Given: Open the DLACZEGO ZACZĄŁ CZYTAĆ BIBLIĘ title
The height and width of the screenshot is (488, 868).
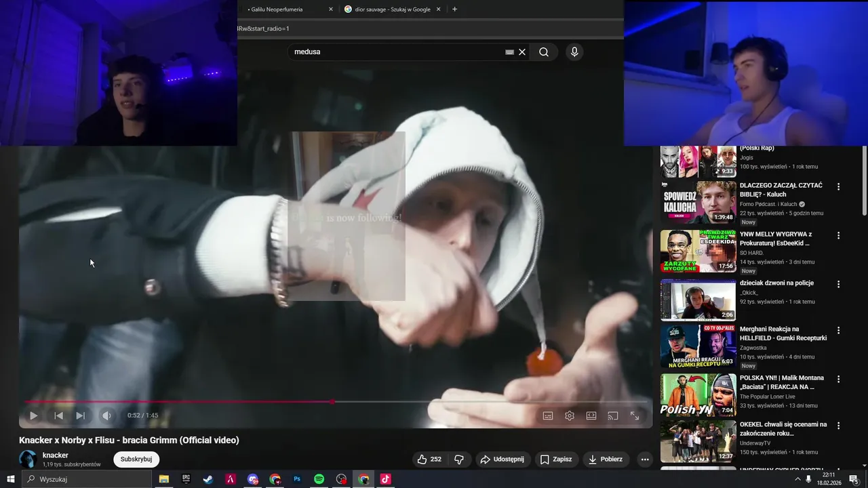Looking at the screenshot, I should tap(781, 190).
